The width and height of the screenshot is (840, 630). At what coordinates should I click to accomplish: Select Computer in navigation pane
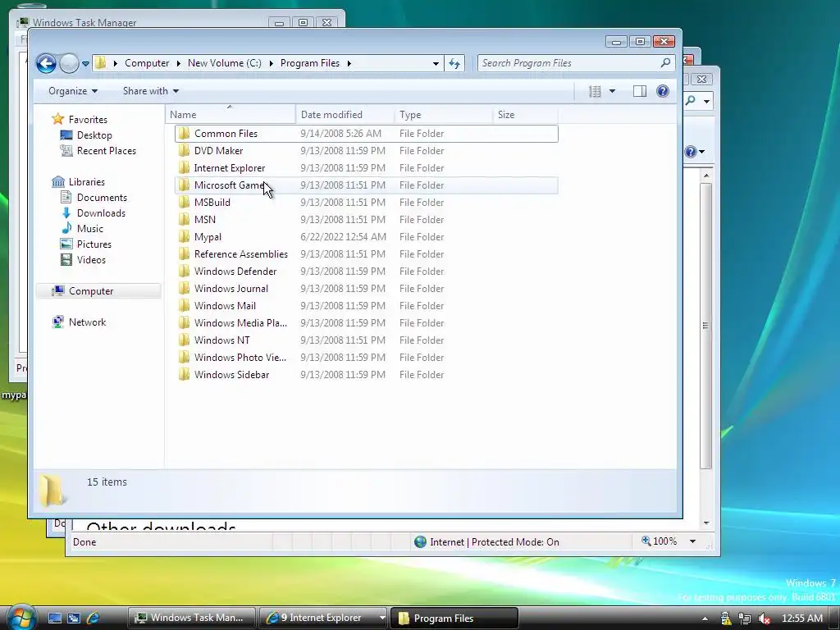tap(98, 291)
